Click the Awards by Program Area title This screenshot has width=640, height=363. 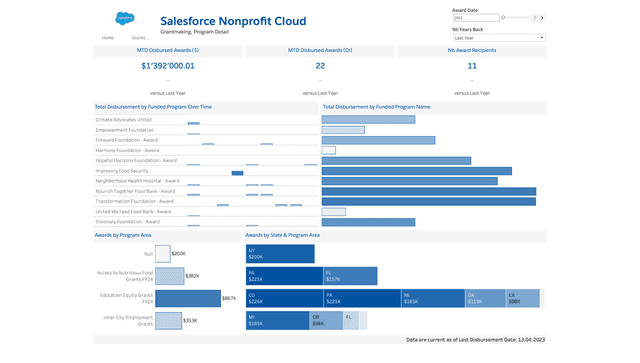tap(123, 235)
